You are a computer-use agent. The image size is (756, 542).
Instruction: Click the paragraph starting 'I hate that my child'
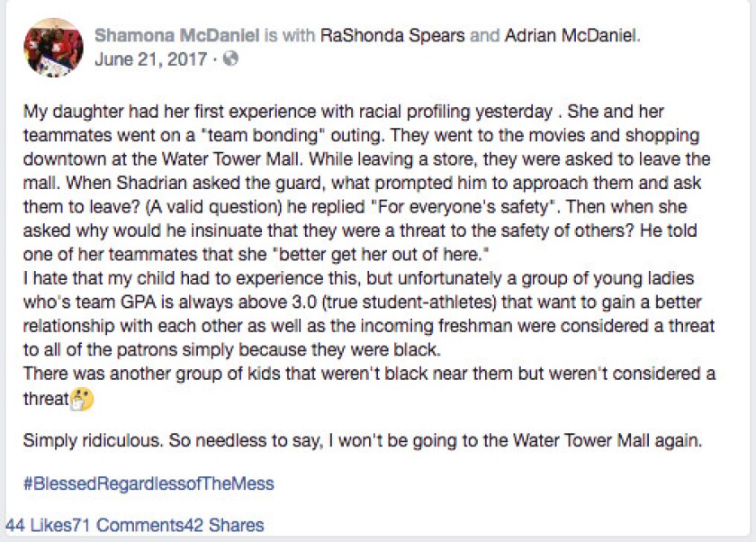click(369, 314)
